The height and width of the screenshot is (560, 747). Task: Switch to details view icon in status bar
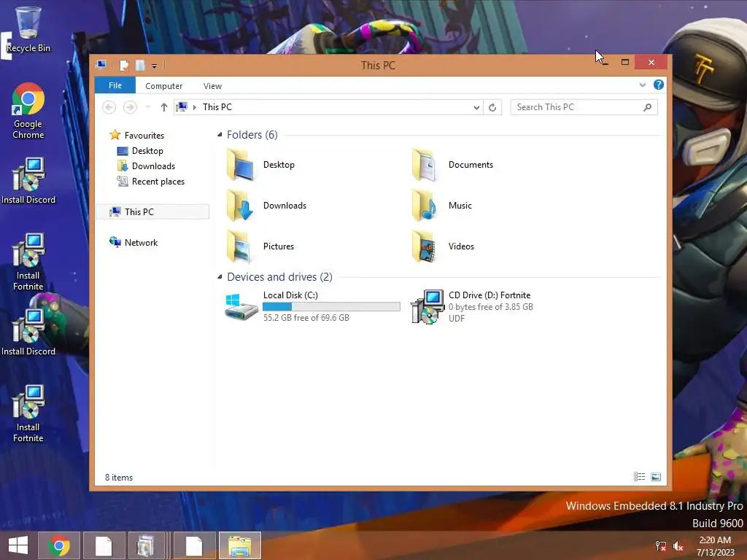639,477
